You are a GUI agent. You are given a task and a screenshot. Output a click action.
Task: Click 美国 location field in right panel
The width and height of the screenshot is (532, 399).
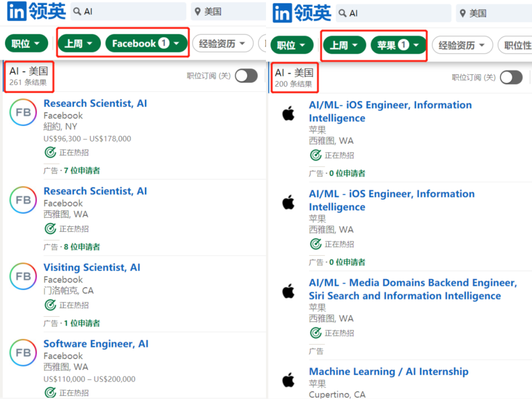pyautogui.click(x=494, y=13)
